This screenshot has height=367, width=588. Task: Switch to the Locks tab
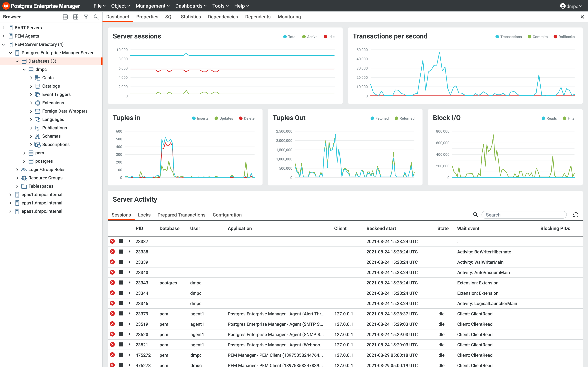[x=144, y=215]
